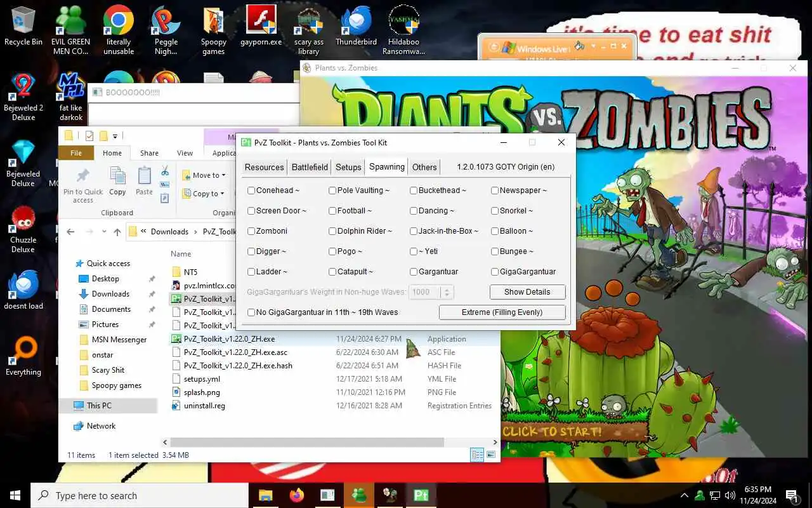Open the gayporn.exe Flash desktop icon

coord(261,25)
